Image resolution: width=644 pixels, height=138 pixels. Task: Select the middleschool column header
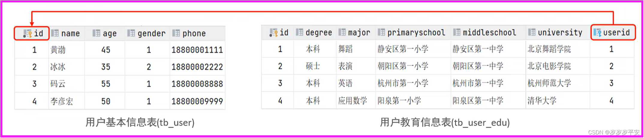tap(489, 32)
